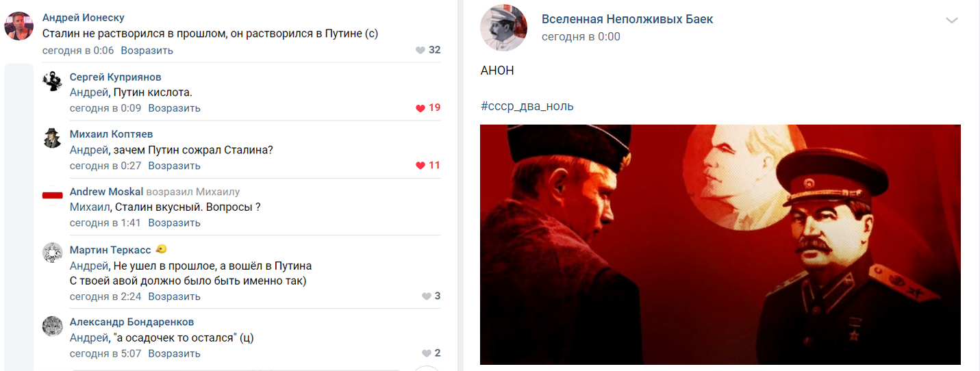Open the Вселенная Неполживых Баек community avatar
Viewport: 980px width, 371px height.
coord(504,28)
